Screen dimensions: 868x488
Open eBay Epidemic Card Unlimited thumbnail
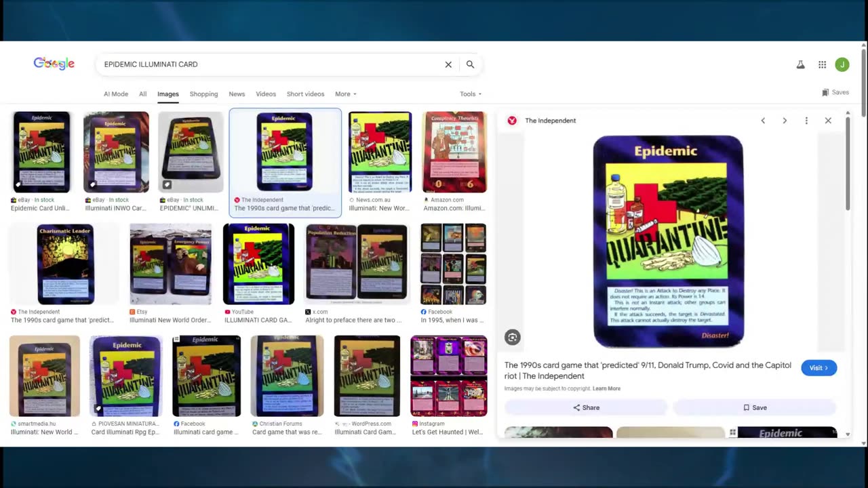[41, 152]
